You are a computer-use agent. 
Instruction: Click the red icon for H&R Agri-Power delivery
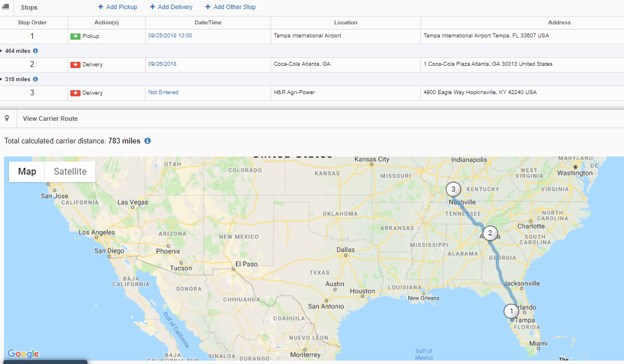[x=75, y=92]
